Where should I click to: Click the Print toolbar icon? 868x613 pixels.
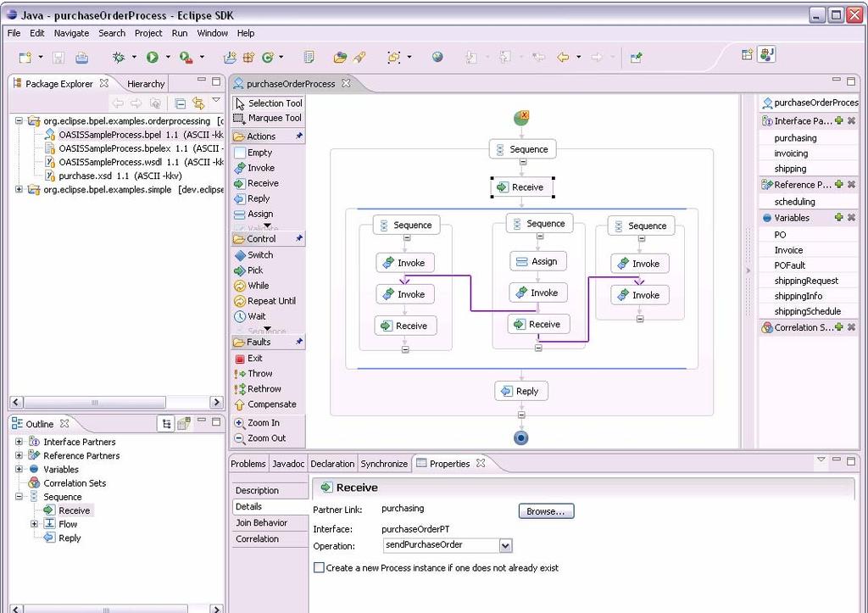tap(82, 57)
